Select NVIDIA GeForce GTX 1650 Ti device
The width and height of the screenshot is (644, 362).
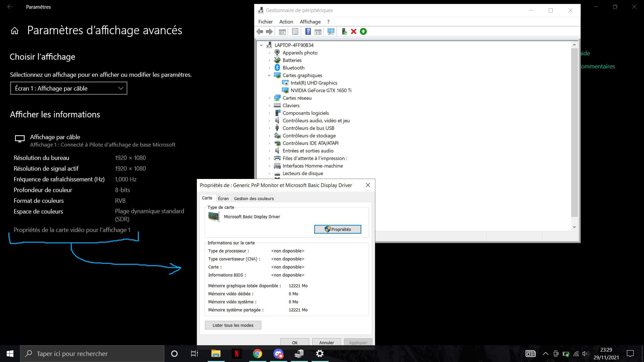point(321,90)
